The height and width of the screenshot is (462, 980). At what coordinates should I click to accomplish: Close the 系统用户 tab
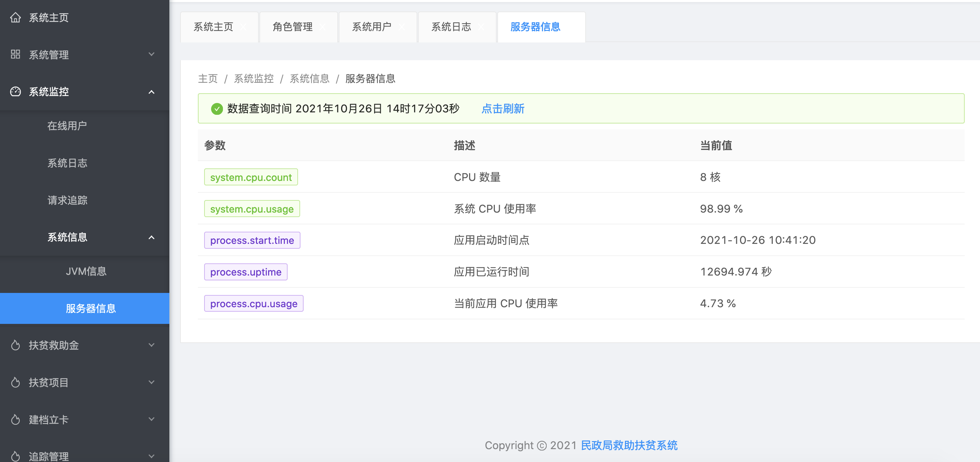(402, 27)
